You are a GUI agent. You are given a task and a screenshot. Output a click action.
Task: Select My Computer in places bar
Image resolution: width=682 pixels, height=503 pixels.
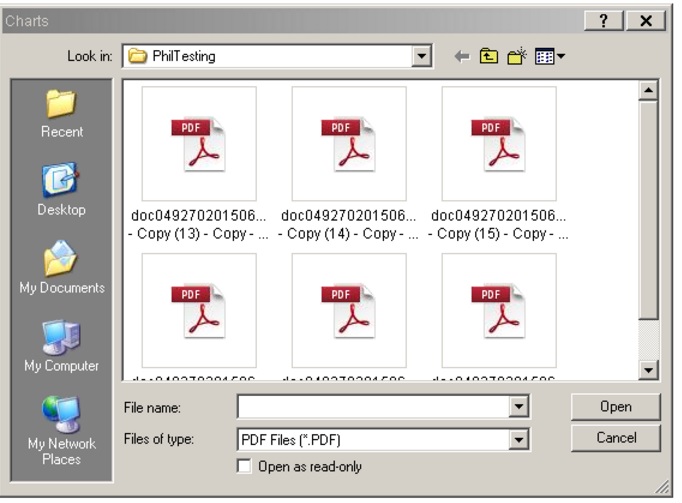(x=61, y=346)
